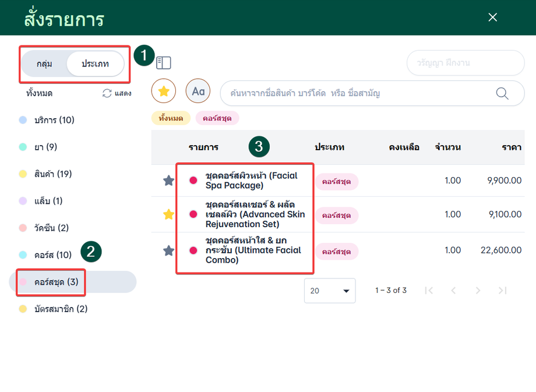
Task: Click the วรัญญา ฝึกงาน field
Action: click(466, 63)
